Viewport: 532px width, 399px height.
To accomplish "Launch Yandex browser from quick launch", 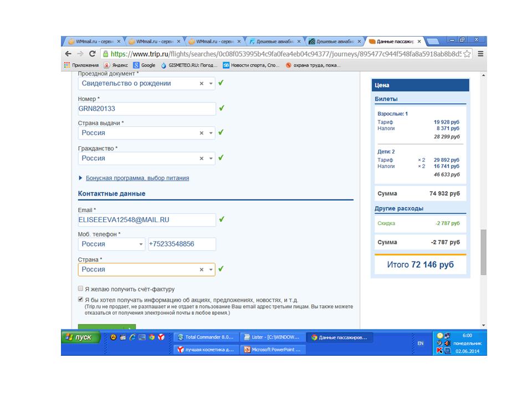I will tap(161, 337).
